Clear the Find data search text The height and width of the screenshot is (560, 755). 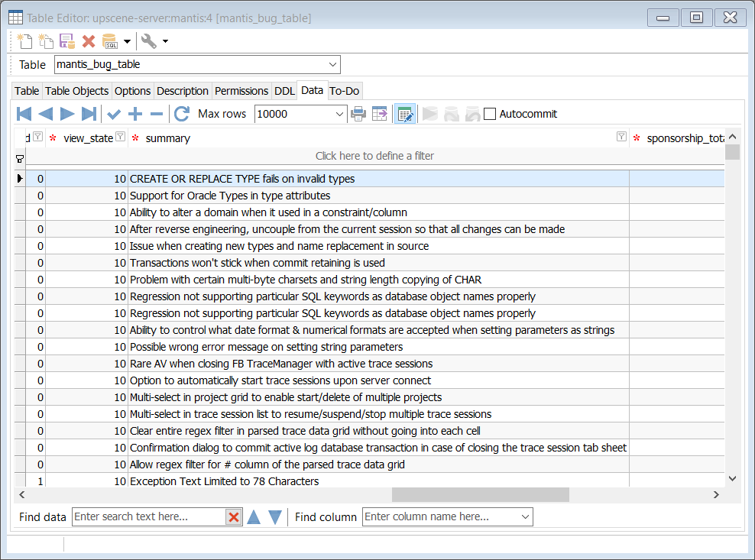point(234,517)
